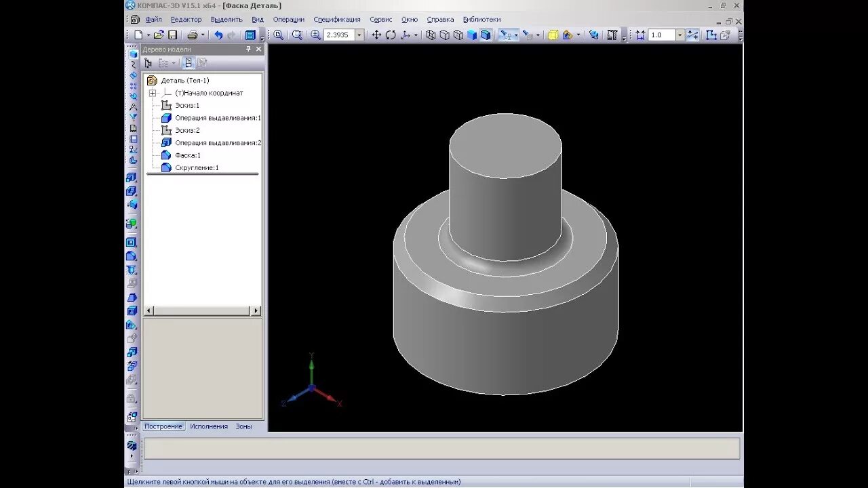Click the local coordinate system icon

[711, 35]
